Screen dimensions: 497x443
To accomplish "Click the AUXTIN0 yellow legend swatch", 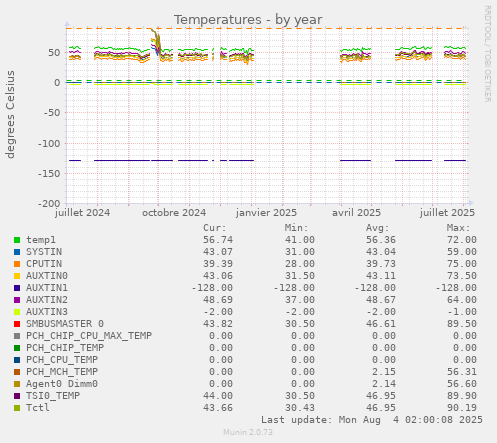I will click(17, 276).
